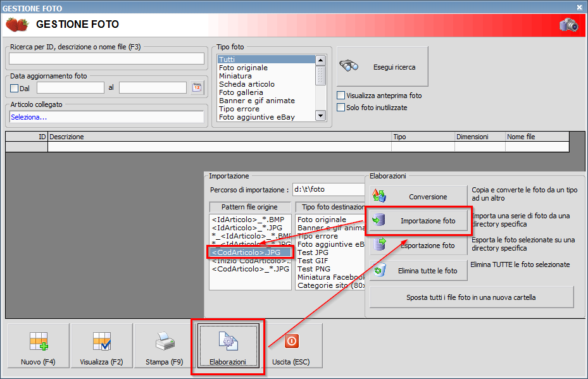Select pattern <IdArticolo>_*.JPG
This screenshot has width=588, height=379.
coord(250,228)
